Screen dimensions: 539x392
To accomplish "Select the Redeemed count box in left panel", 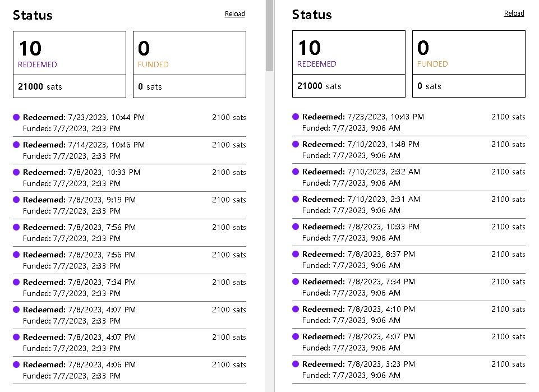I will point(70,53).
